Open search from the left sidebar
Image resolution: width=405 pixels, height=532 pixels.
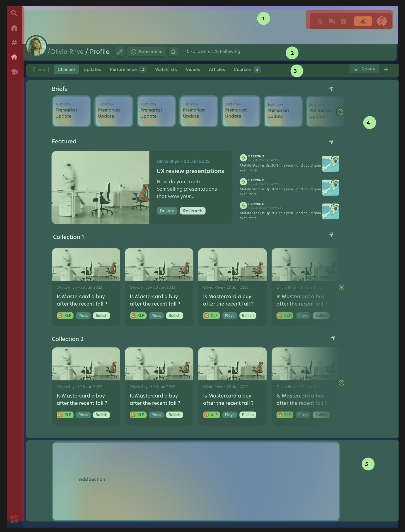pos(14,13)
